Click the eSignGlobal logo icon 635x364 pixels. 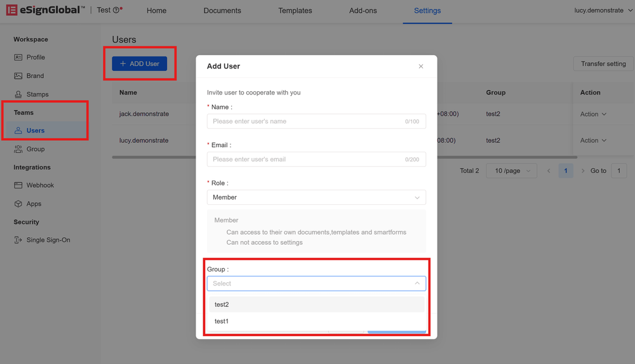[11, 10]
